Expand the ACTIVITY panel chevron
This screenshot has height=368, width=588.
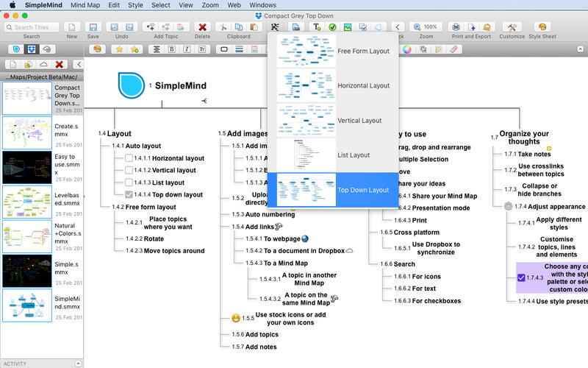[78, 364]
